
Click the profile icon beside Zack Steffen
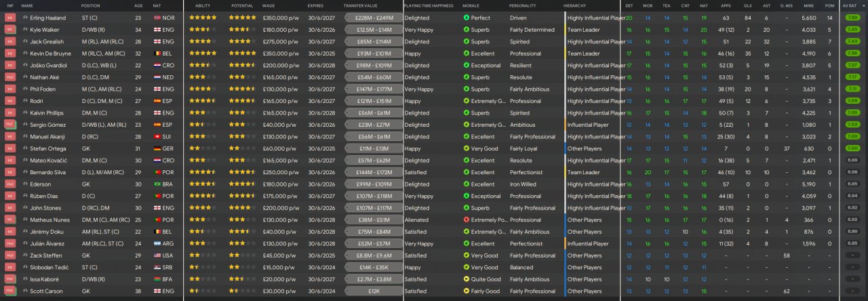point(25,255)
